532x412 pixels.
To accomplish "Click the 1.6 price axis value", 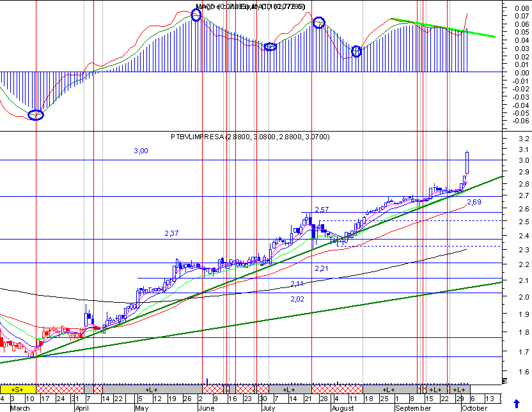I will 524,372.
